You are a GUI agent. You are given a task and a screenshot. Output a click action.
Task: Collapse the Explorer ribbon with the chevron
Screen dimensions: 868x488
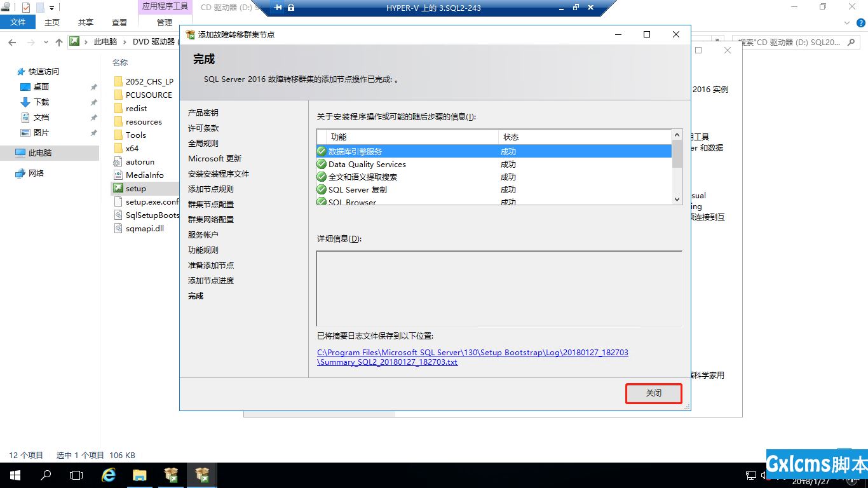(x=848, y=23)
